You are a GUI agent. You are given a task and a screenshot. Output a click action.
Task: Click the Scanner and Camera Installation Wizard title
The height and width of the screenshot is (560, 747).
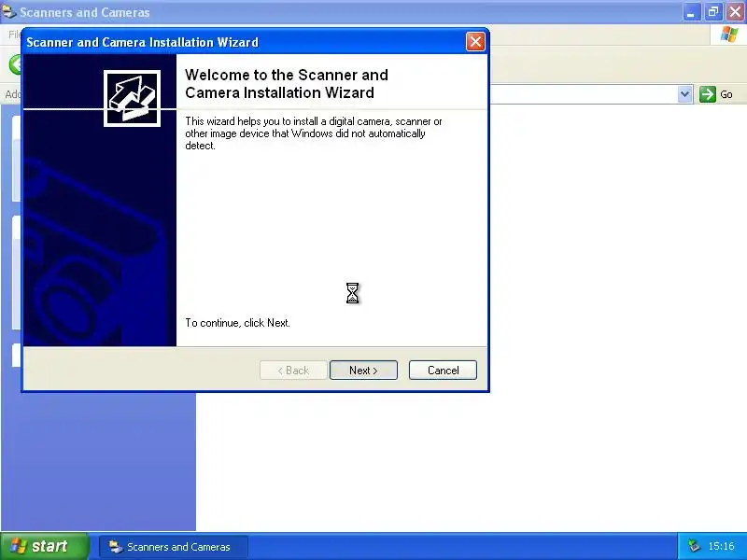point(142,42)
